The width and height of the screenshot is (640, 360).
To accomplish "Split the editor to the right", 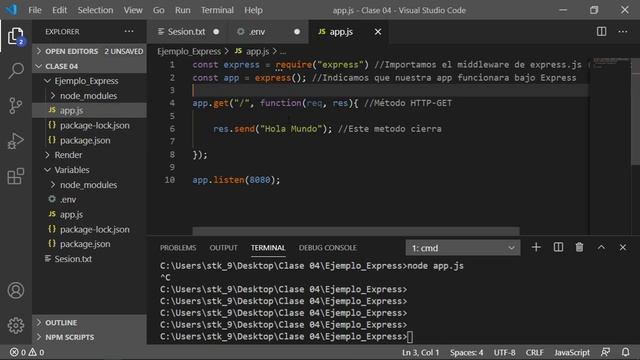I will (x=601, y=31).
